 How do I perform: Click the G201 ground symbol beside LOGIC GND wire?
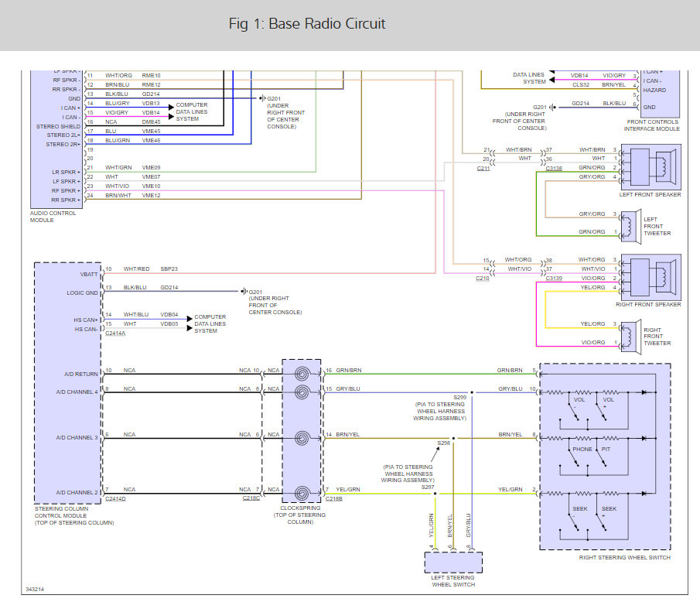click(244, 292)
